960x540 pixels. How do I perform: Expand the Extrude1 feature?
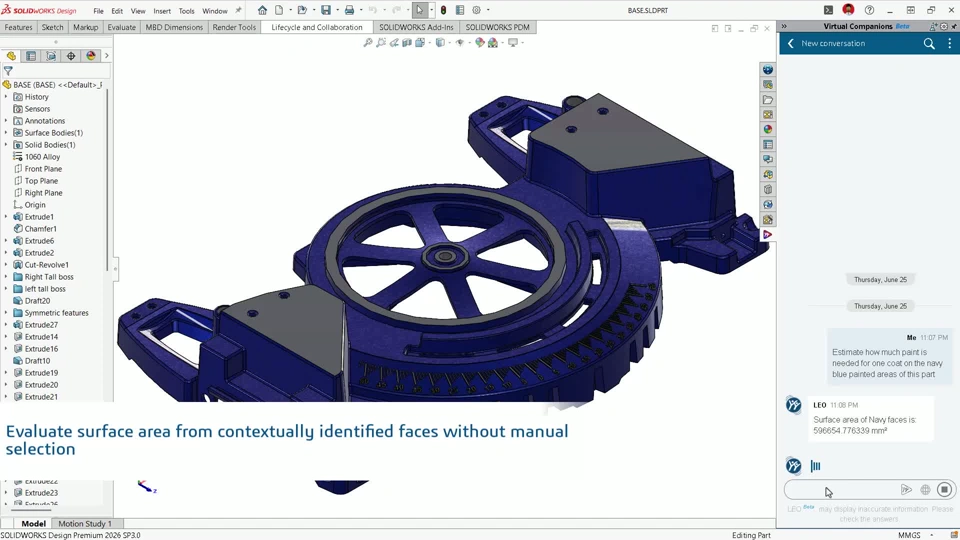tap(6, 217)
